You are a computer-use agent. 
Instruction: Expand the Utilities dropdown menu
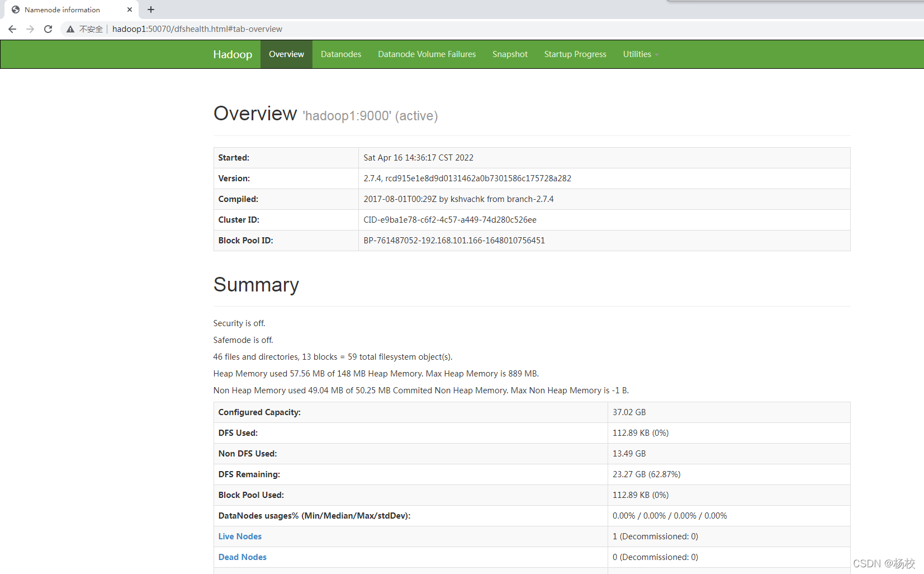coord(641,54)
